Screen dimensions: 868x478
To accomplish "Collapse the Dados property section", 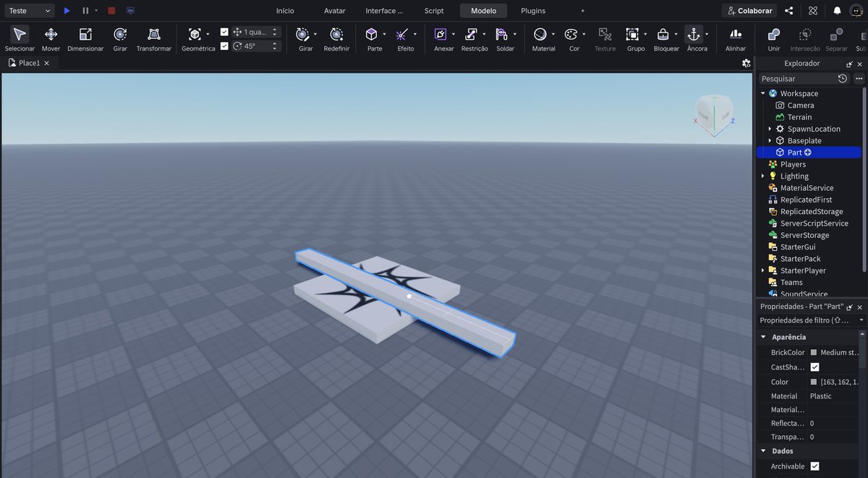I will (763, 451).
